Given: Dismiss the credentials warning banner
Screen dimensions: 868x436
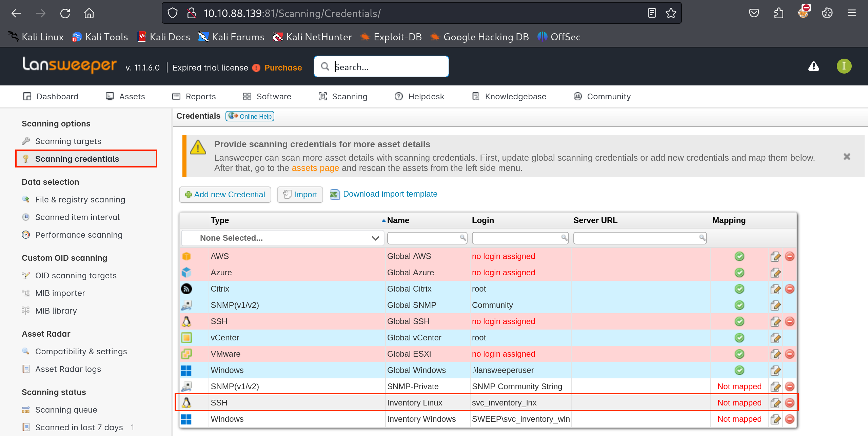Looking at the screenshot, I should [x=847, y=157].
